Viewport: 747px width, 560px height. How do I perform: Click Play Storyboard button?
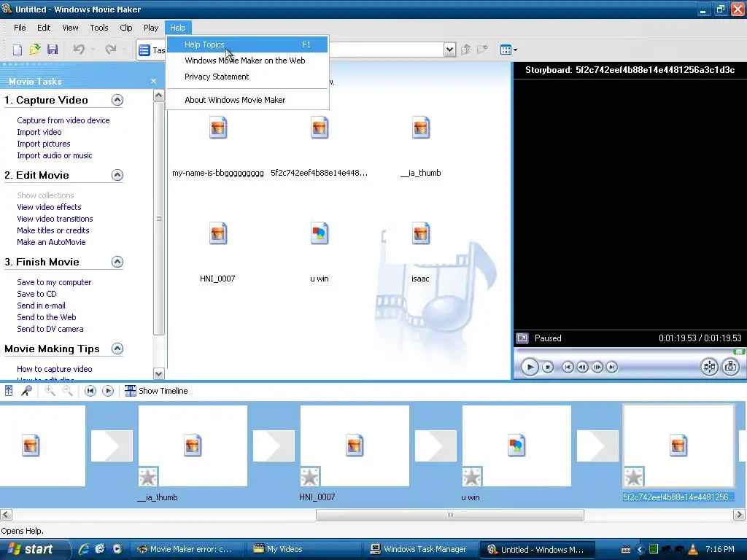coord(108,391)
